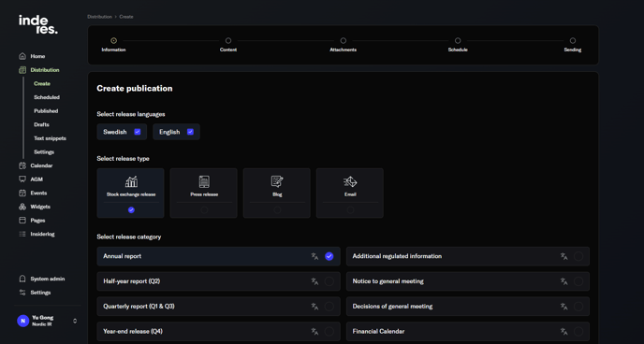The height and width of the screenshot is (344, 644).
Task: Select Additional regulated information radio
Action: tap(578, 256)
